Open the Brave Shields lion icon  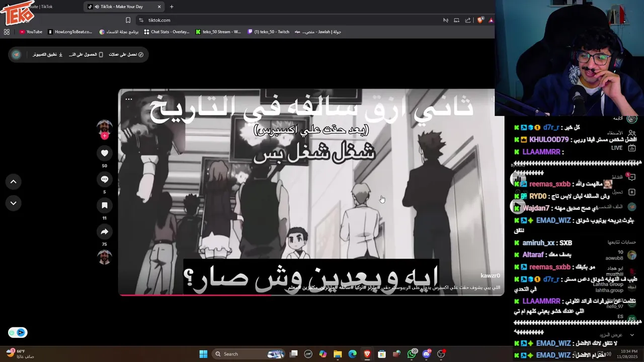tap(480, 20)
